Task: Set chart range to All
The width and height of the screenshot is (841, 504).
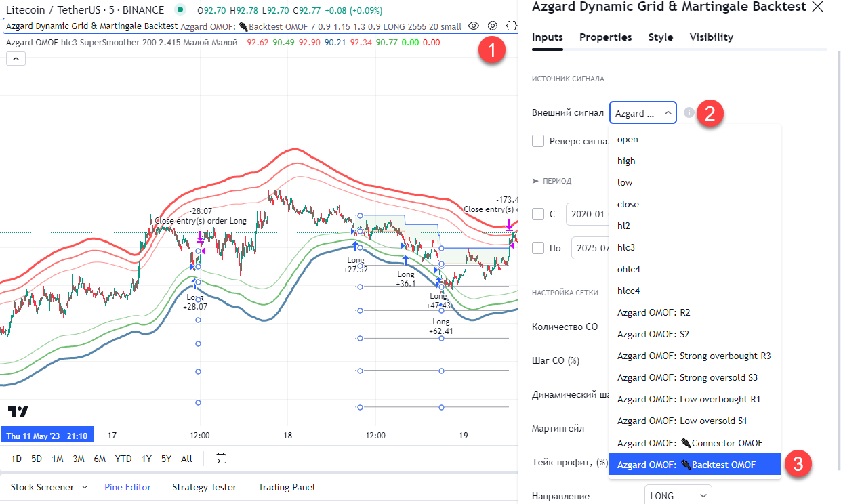Action: tap(186, 459)
